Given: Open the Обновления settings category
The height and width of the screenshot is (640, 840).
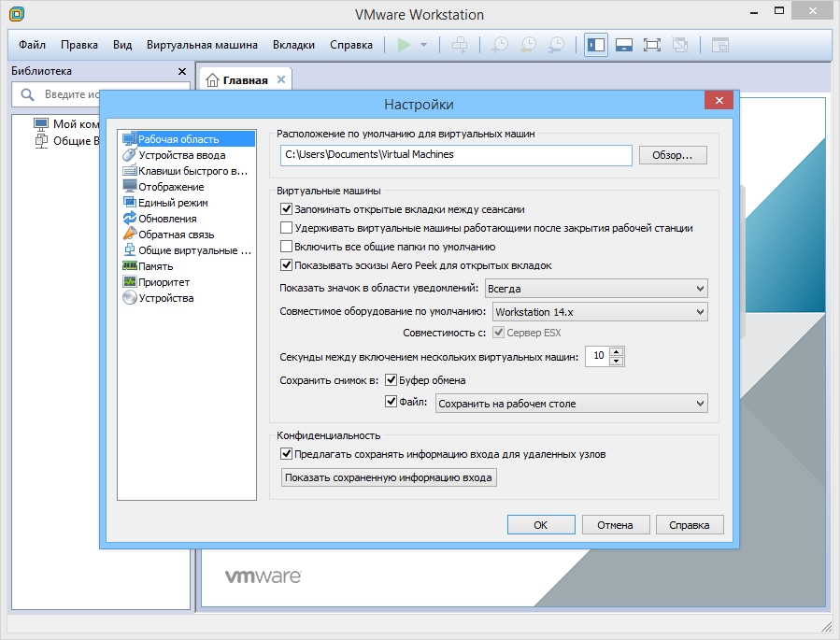Looking at the screenshot, I should [167, 219].
